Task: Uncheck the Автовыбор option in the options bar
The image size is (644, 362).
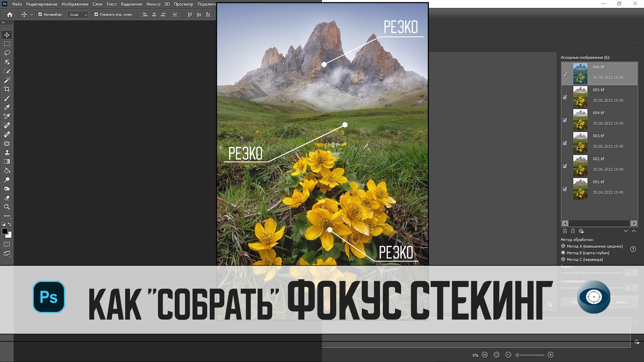Action: [40, 14]
